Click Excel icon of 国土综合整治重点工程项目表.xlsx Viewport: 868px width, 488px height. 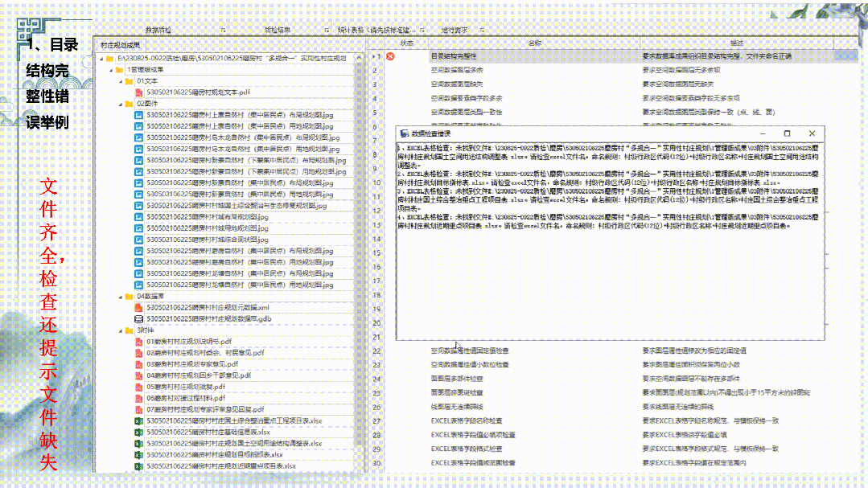139,421
